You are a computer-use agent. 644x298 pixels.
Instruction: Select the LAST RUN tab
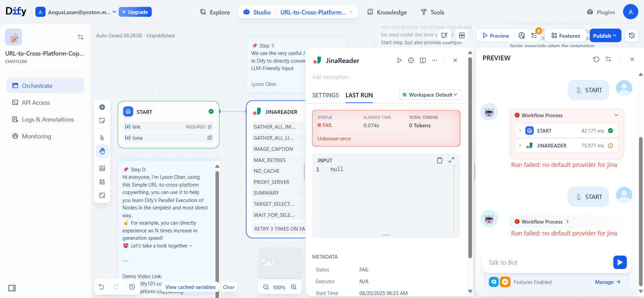[x=359, y=95]
